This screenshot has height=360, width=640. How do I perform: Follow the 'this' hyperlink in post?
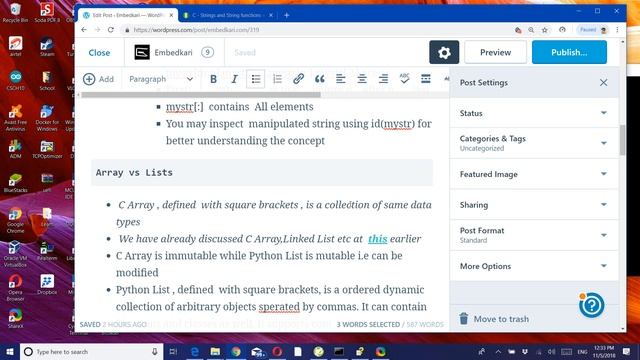click(x=378, y=239)
